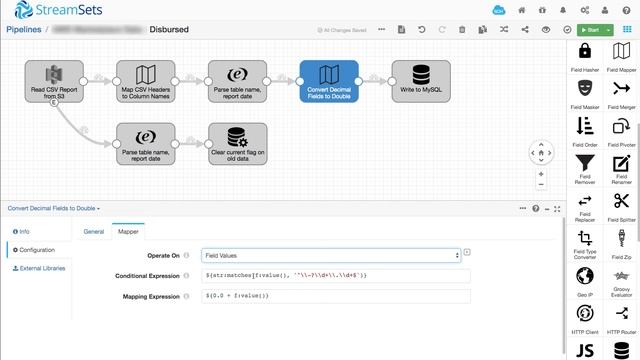Add a JavaScript Evaluator stage
Image resolution: width=640 pixels, height=360 pixels.
[x=585, y=351]
